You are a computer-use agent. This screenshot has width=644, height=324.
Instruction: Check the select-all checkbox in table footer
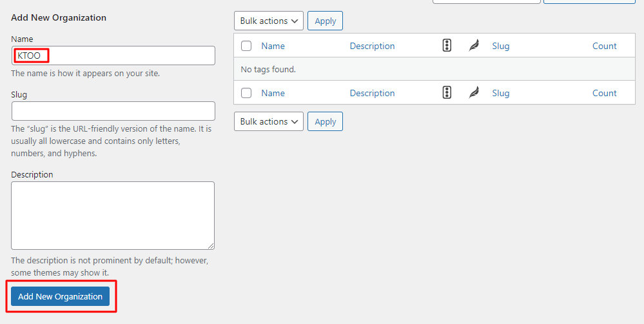[x=246, y=93]
